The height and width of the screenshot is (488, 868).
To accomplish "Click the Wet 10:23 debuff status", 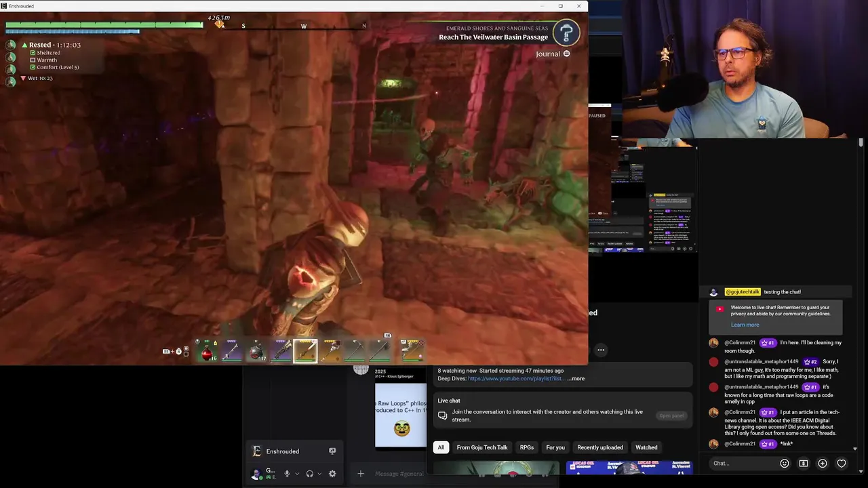I will (x=37, y=78).
